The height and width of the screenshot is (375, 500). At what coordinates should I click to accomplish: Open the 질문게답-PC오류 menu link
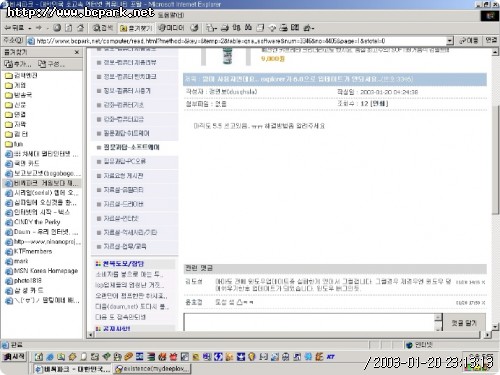(124, 161)
